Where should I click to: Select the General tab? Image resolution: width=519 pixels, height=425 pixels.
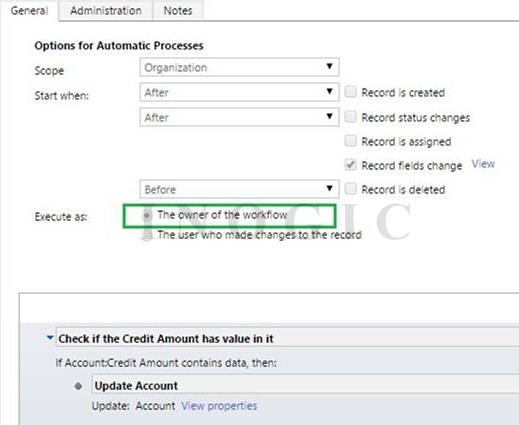[29, 11]
